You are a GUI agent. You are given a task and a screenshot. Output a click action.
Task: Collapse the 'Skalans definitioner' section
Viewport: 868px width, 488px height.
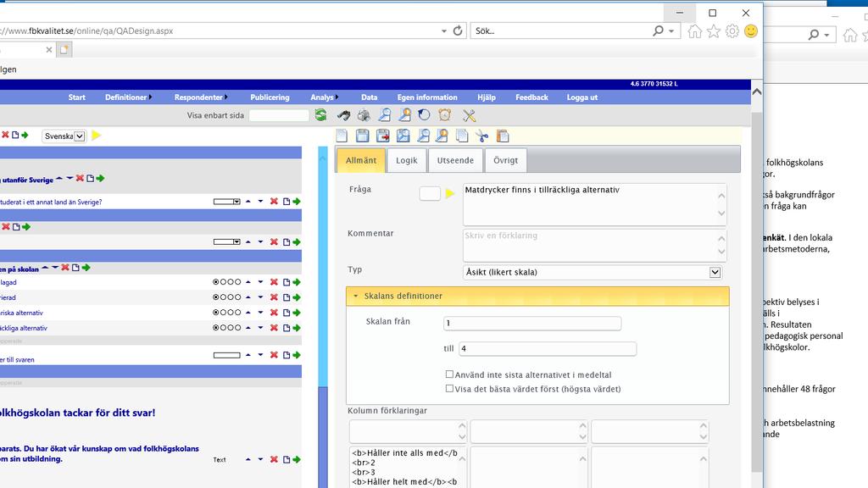tap(537, 296)
